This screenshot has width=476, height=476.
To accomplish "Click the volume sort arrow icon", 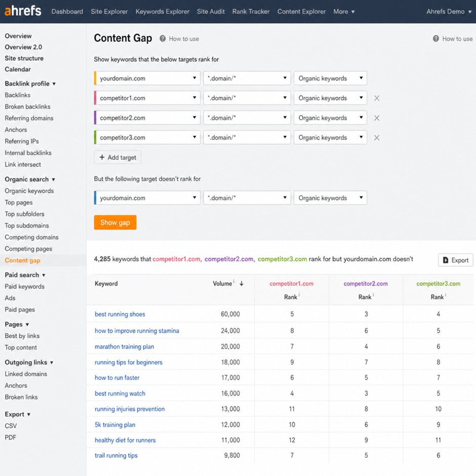I will (x=242, y=284).
